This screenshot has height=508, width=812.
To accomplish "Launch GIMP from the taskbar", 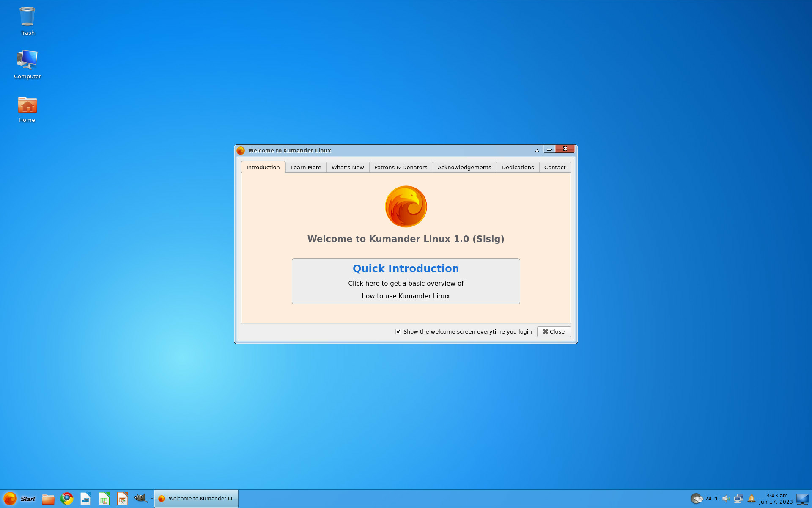I will point(140,498).
